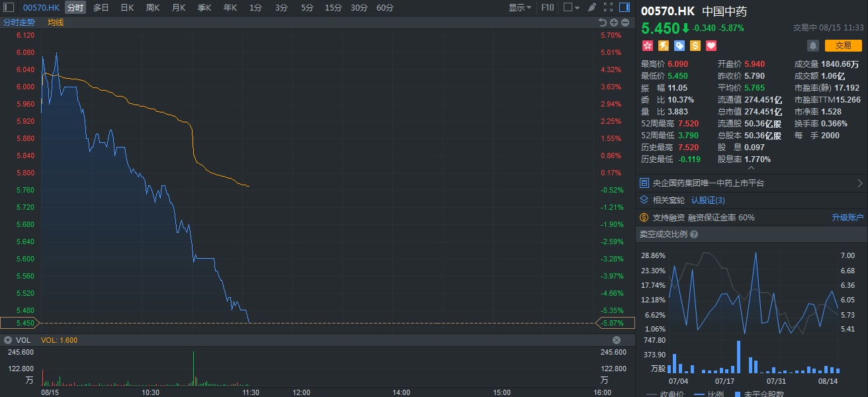Click the 支持融资 coin icon
This screenshot has width=868, height=397.
644,217
